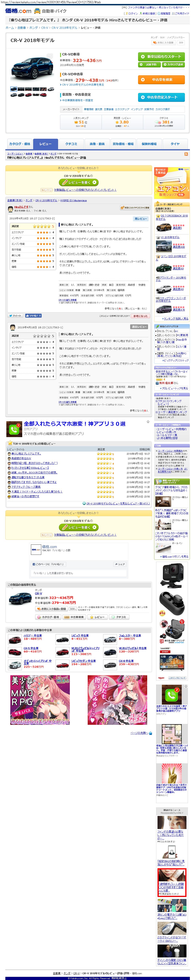Click お気に入りクチコミストに登録 button
The height and width of the screenshot is (980, 195).
(x=135, y=208)
